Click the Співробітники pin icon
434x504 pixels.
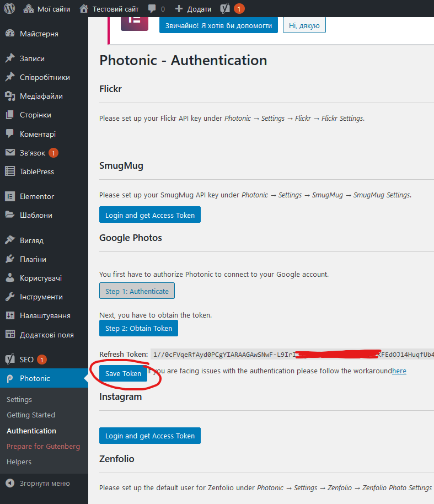click(x=10, y=77)
